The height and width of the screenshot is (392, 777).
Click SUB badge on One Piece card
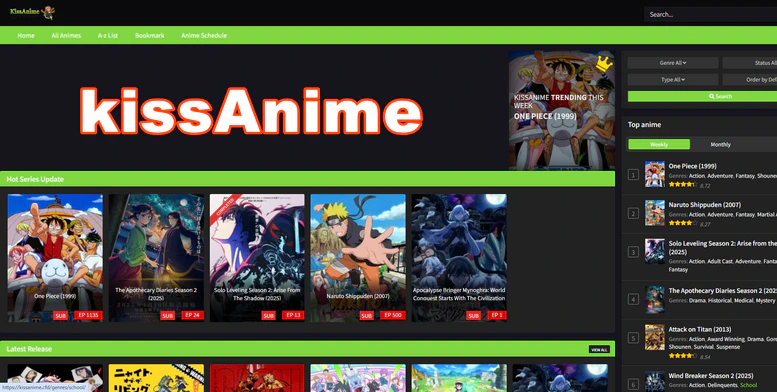click(x=60, y=316)
